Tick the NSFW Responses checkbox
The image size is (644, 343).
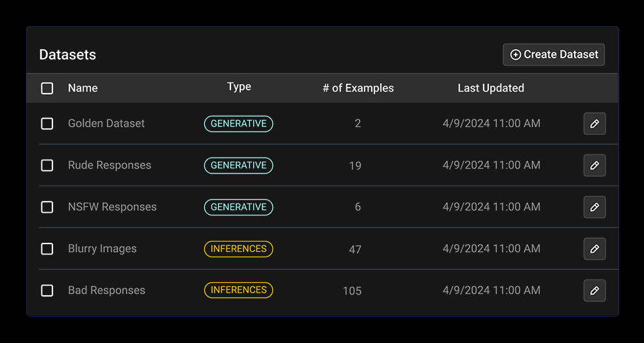47,207
